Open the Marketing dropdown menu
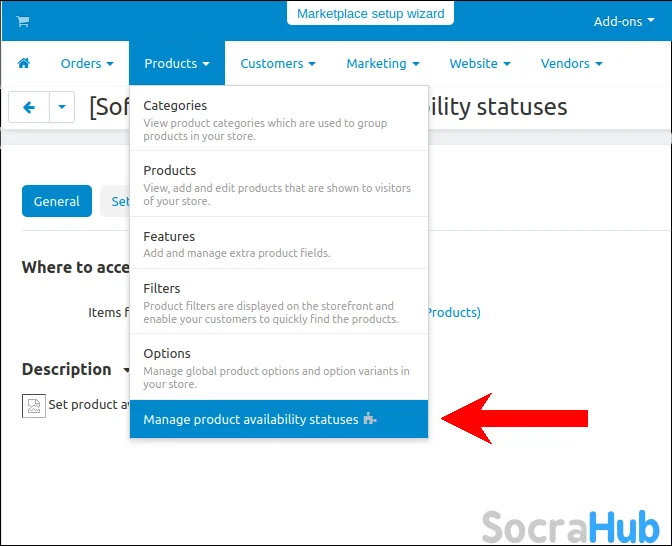This screenshot has width=672, height=546. point(383,63)
